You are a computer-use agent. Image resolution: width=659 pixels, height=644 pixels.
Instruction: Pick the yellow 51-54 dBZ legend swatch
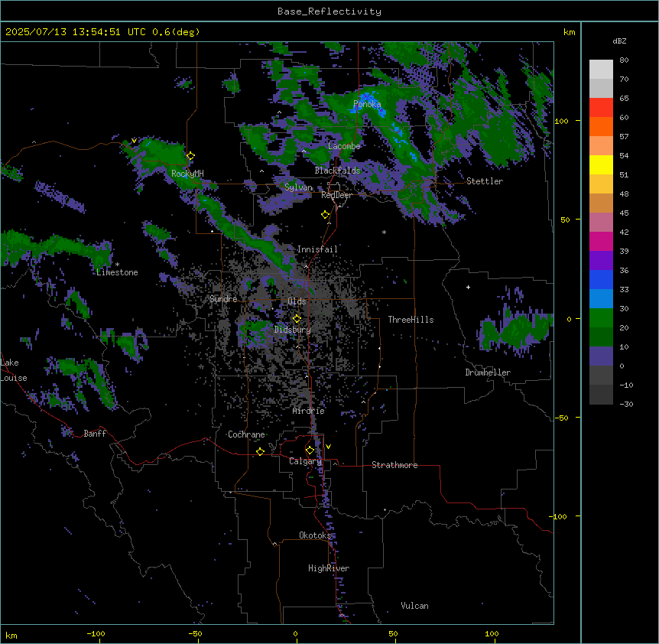[x=601, y=164]
